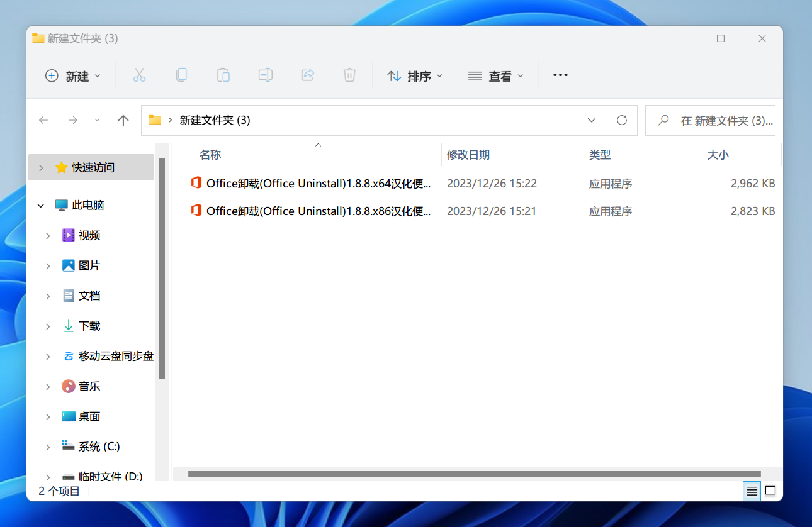The height and width of the screenshot is (527, 812).
Task: Click the 2,962 KB size cell
Action: coord(753,184)
